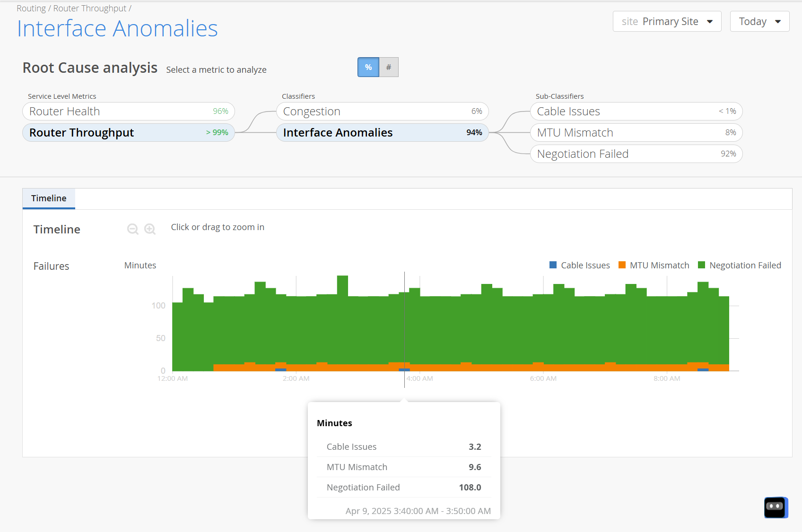Viewport: 802px width, 532px height.
Task: Switch to count (#) view toggle
Action: (x=389, y=67)
